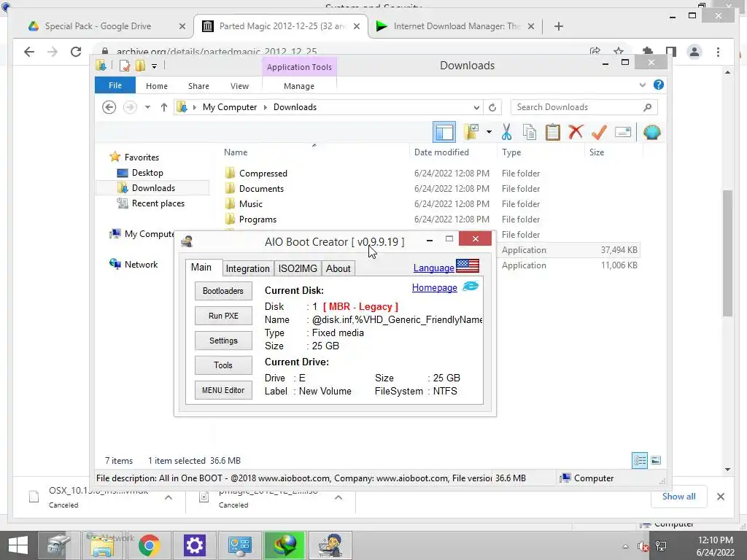
Task: Switch to Special Pack - Google Drive tab
Action: [x=98, y=26]
